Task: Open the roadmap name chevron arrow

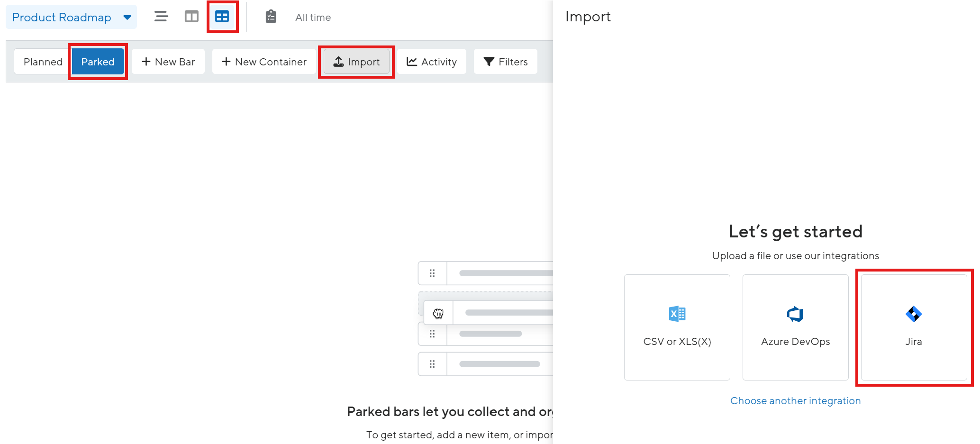Action: click(127, 17)
